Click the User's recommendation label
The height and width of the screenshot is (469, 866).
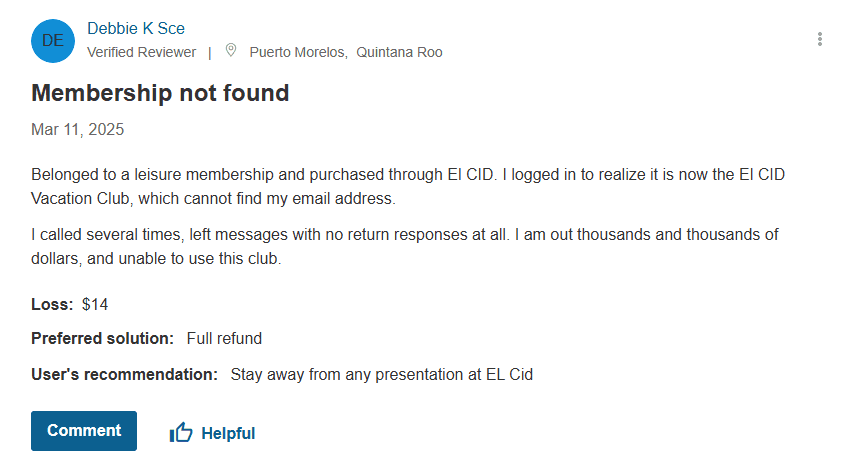click(124, 375)
